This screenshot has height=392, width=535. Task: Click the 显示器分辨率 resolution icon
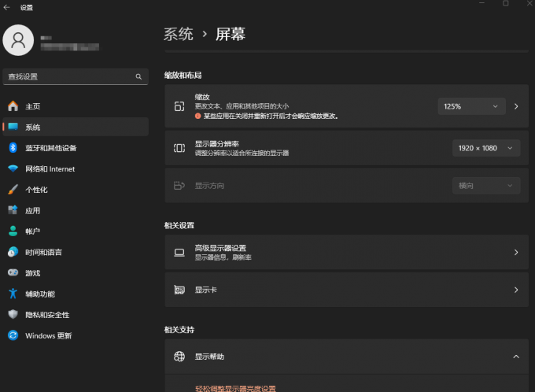click(179, 148)
